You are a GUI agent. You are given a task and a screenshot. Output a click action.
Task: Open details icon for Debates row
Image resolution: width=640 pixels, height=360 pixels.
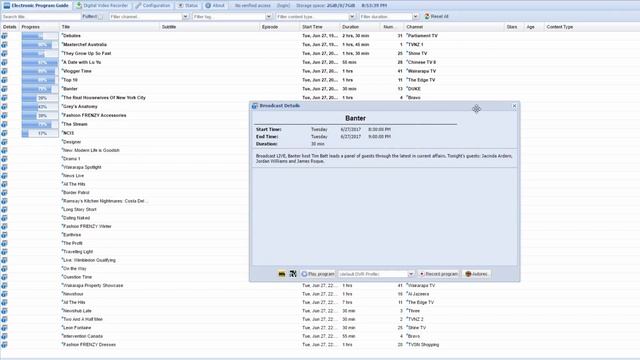tap(4, 36)
